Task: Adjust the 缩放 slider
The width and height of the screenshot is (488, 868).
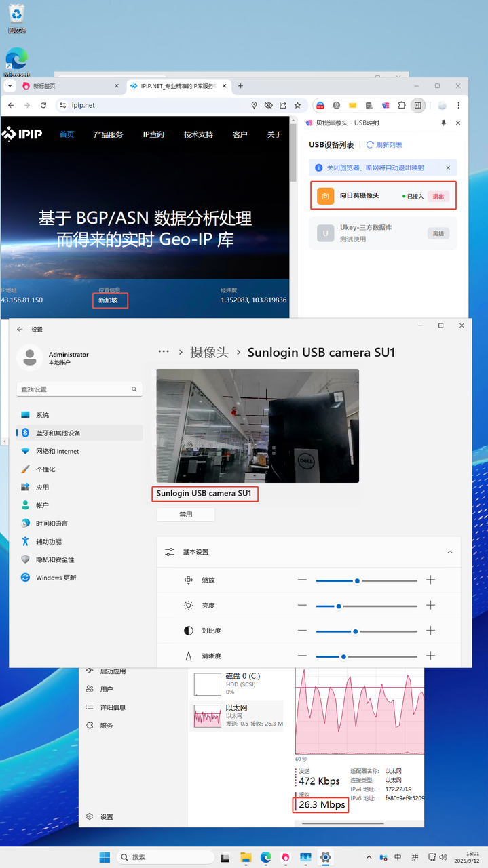Action: pos(367,580)
